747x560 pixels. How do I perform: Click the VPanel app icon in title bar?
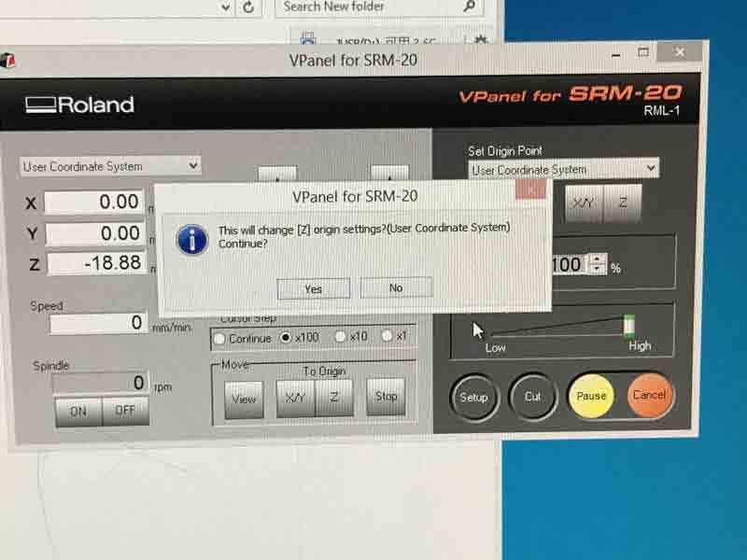pyautogui.click(x=8, y=61)
